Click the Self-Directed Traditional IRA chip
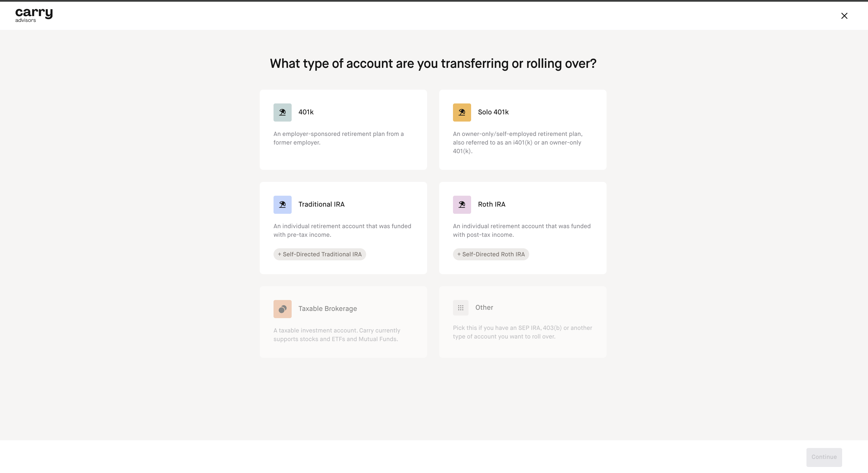The image size is (868, 473). (320, 254)
